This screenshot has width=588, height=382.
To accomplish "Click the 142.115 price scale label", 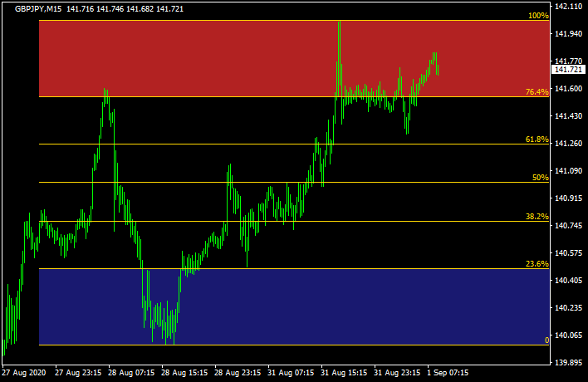I will pos(569,7).
